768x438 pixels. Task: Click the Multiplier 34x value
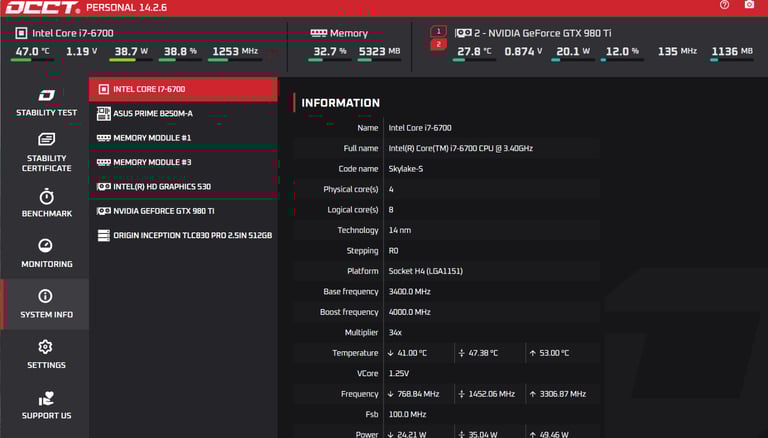pos(395,333)
